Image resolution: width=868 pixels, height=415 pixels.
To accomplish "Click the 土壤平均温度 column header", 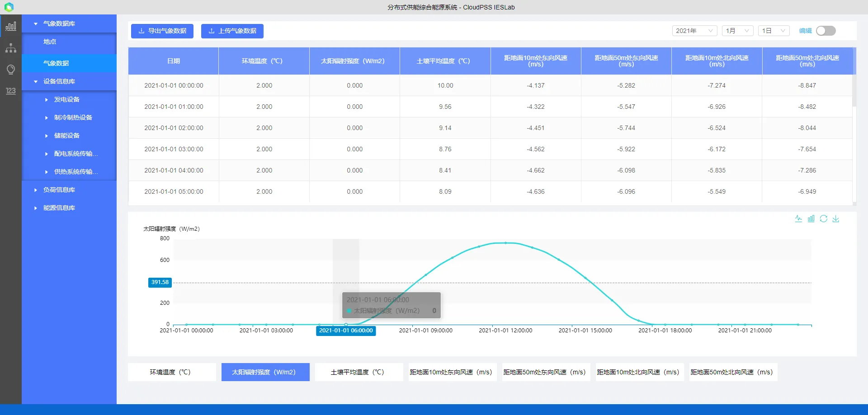I will (x=445, y=61).
